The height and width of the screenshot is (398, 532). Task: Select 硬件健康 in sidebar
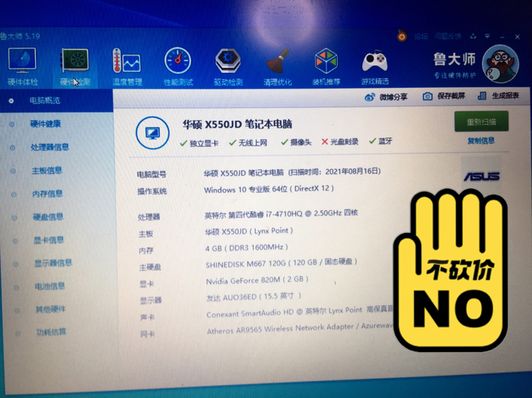coord(45,123)
